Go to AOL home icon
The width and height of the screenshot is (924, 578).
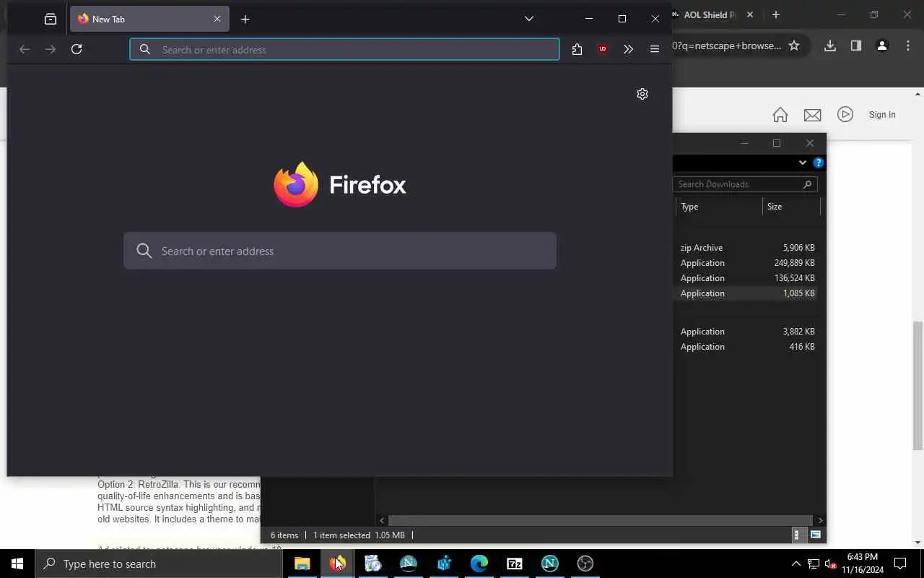[x=780, y=115]
